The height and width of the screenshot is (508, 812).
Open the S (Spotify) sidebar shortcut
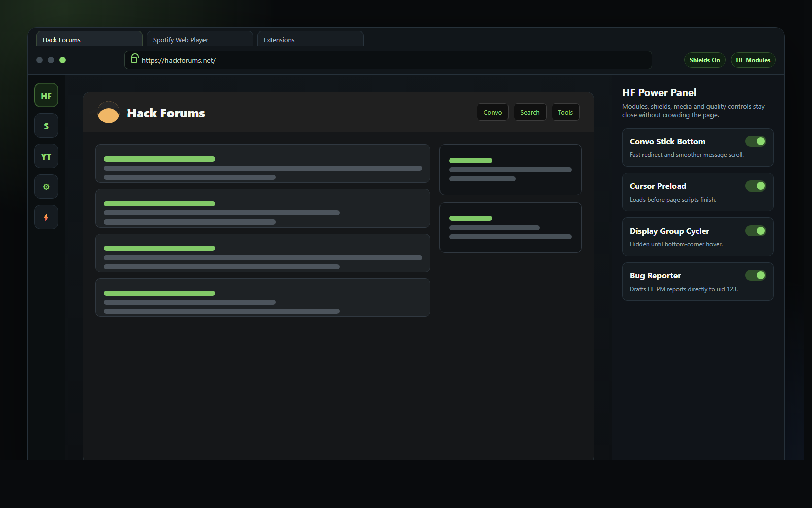tap(46, 125)
